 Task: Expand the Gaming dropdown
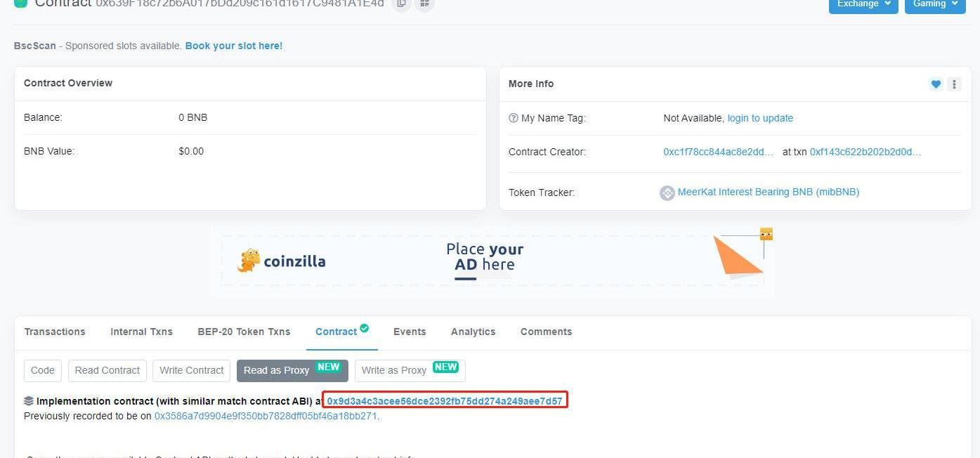[935, 4]
